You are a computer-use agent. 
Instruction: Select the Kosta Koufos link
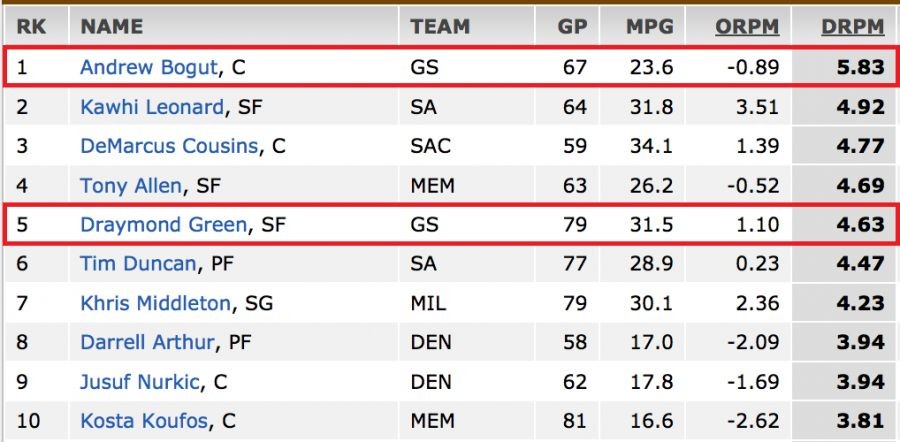141,420
